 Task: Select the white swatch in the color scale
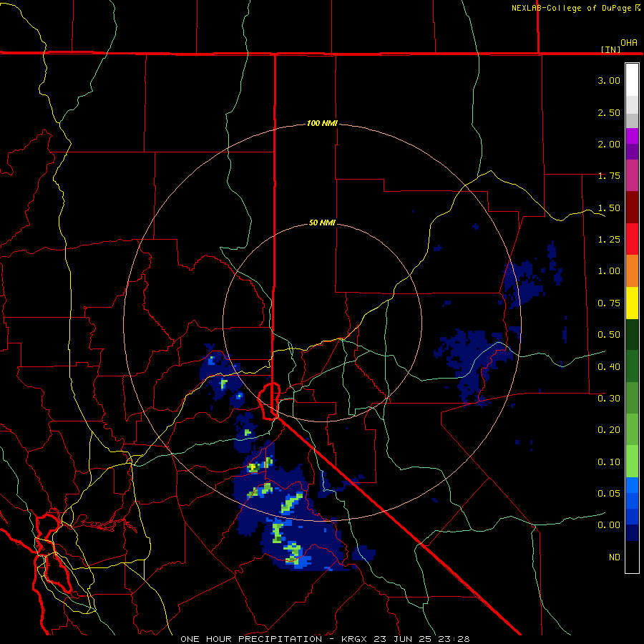click(632, 80)
